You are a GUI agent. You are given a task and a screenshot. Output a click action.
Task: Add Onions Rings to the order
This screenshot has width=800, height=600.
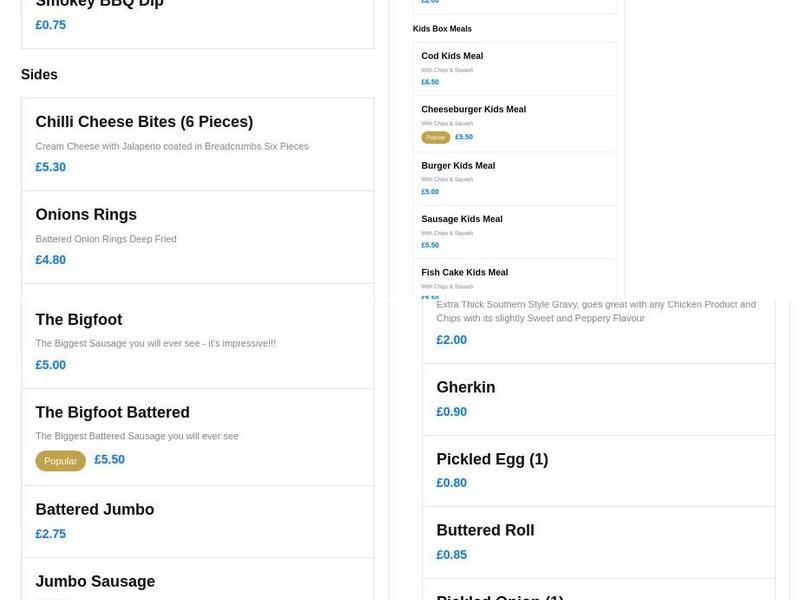(86, 215)
